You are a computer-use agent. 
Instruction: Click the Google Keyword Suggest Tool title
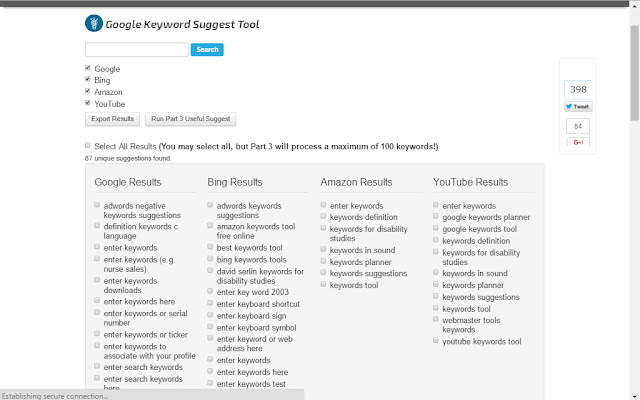pos(182,24)
